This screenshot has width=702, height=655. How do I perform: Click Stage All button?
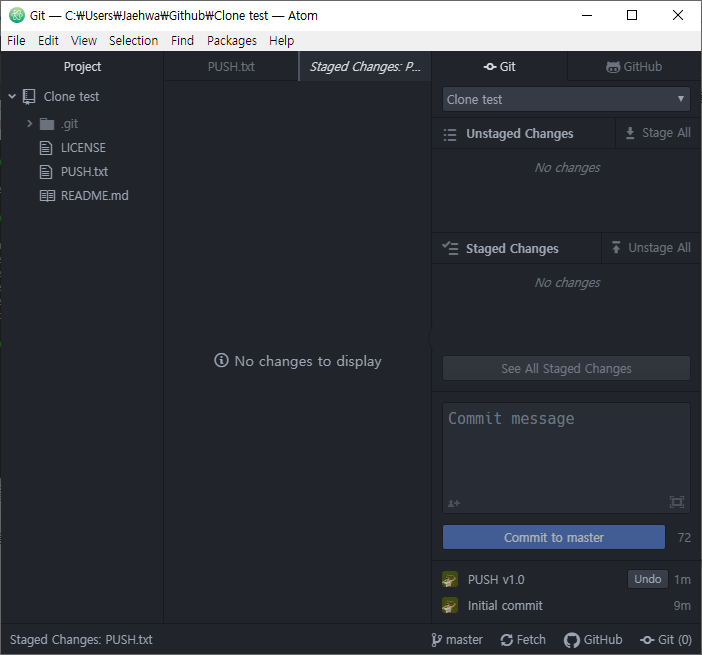(657, 133)
